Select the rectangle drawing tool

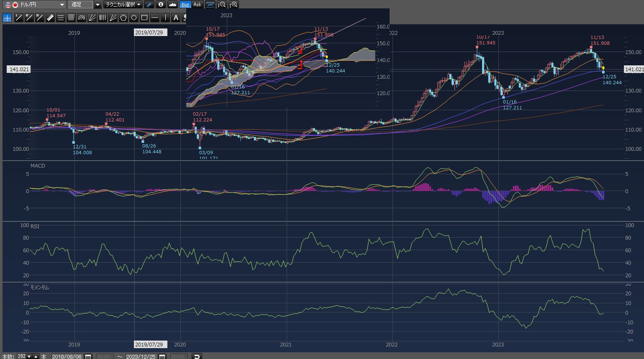pos(144,18)
